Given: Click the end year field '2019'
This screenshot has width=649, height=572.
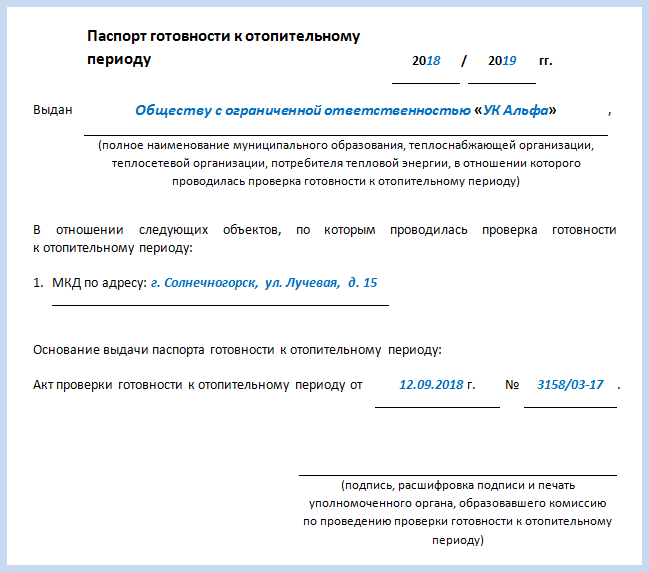Looking at the screenshot, I should pos(502,60).
